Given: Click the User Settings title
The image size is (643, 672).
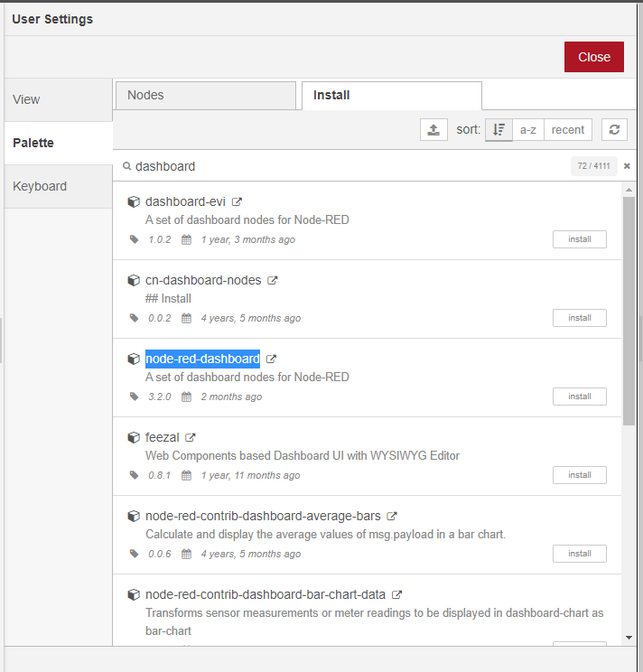Looking at the screenshot, I should (x=52, y=19).
